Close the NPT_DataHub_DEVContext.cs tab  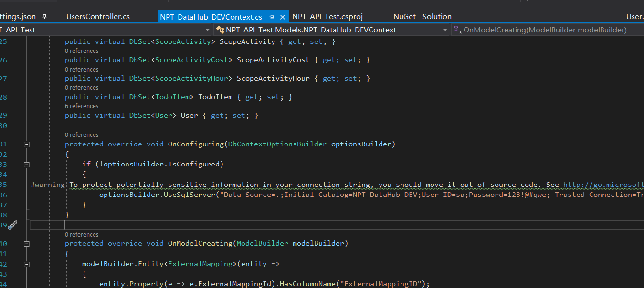pos(283,17)
